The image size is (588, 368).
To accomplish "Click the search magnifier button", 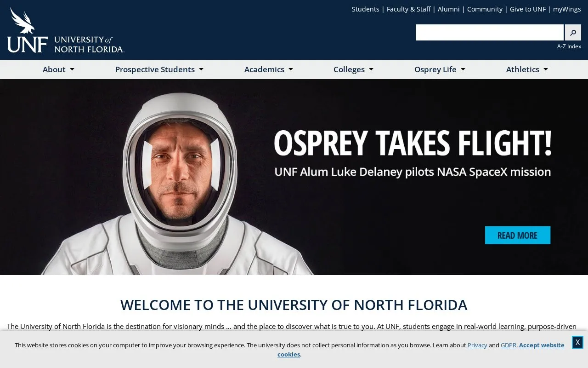I will pyautogui.click(x=573, y=33).
